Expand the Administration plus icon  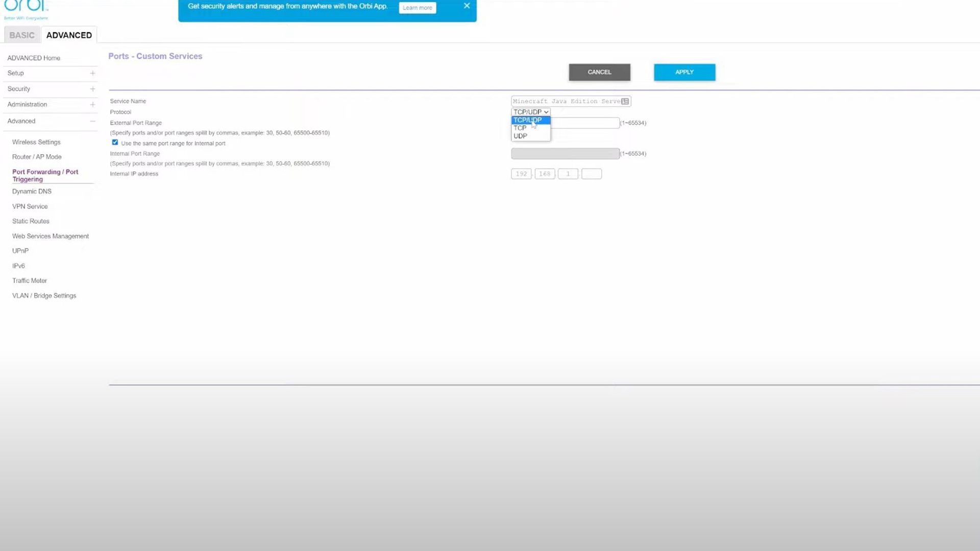92,105
